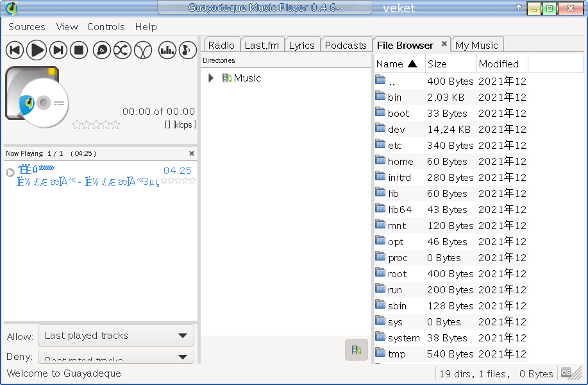Open the Allow dropdown showing Last played tracks

point(116,336)
